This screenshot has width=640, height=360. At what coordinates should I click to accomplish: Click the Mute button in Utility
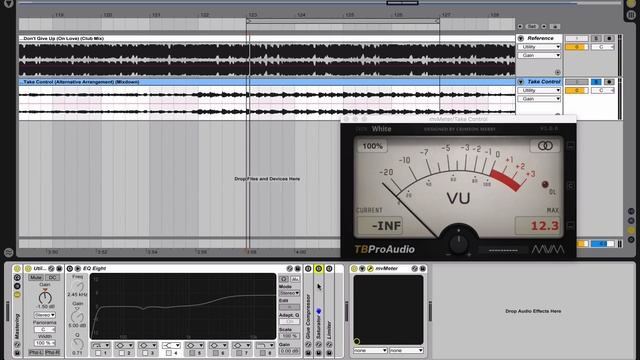(36, 278)
